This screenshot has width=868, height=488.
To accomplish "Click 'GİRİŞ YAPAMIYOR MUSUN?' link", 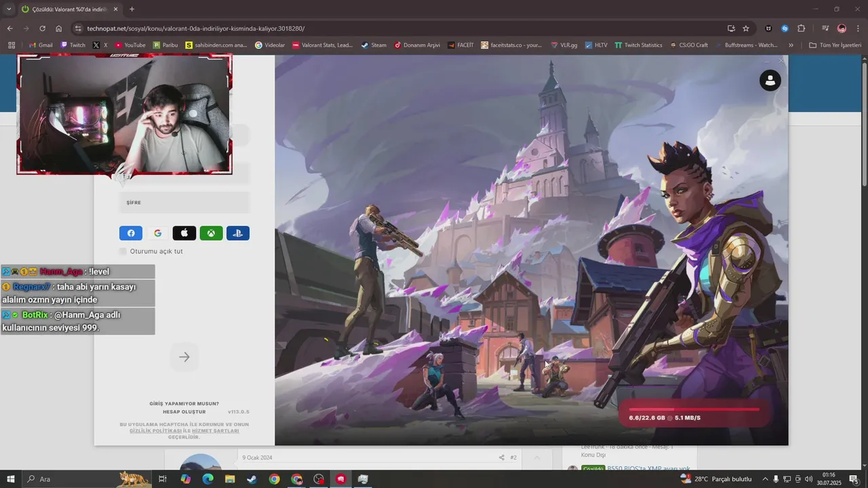I will coord(184,404).
